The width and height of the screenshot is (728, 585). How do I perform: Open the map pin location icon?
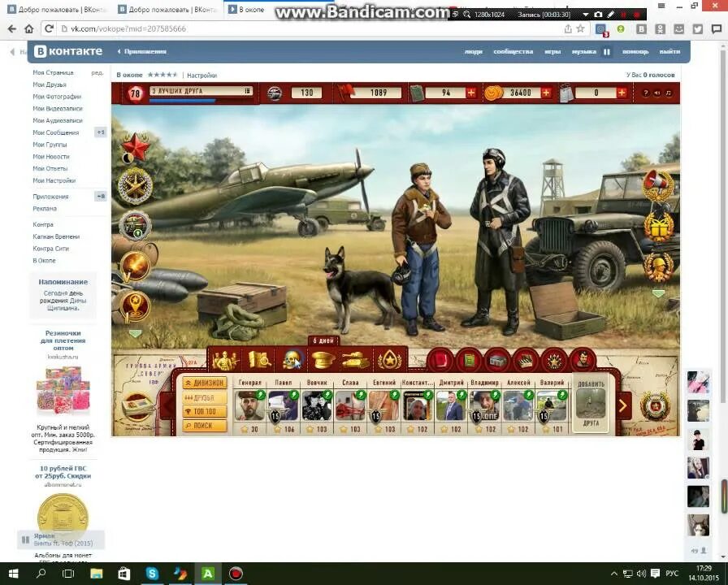[x=135, y=306]
